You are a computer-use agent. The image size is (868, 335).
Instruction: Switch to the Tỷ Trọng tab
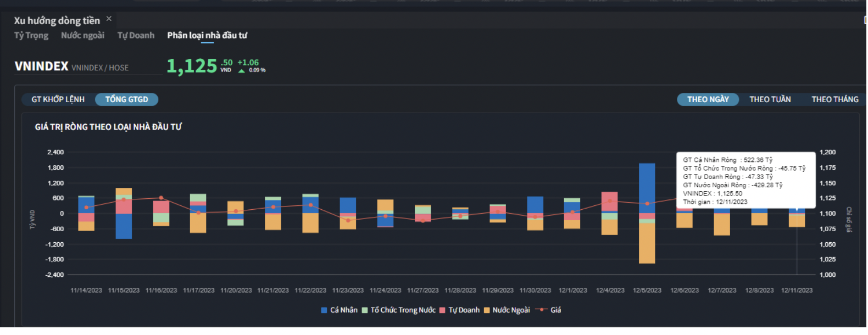point(31,36)
